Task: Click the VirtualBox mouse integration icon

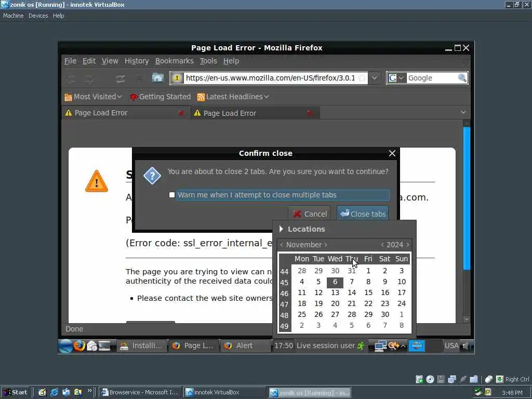Action: tap(488, 379)
